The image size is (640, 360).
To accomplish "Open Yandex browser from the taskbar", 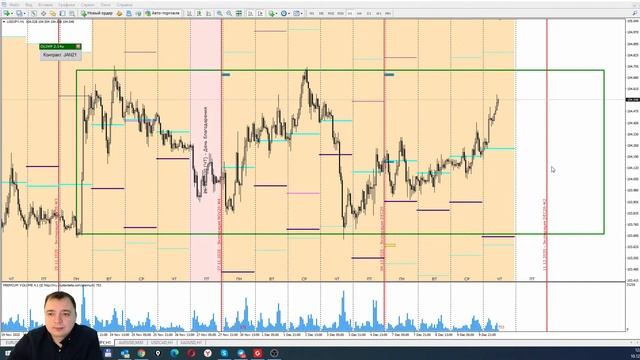I will 208,353.
